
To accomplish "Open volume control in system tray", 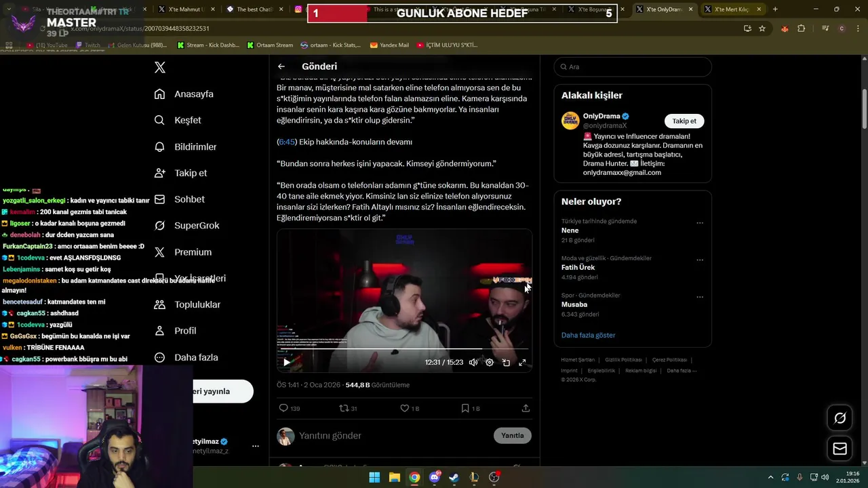I will [x=825, y=477].
